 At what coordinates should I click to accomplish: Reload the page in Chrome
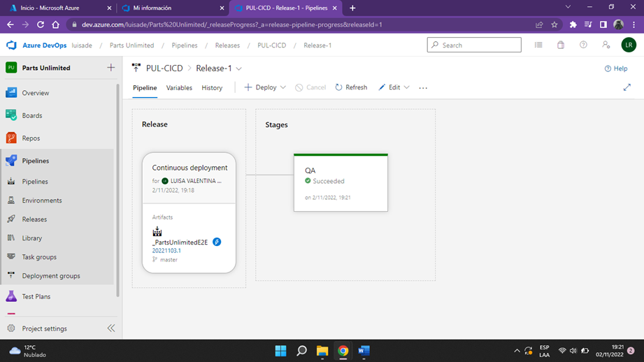pyautogui.click(x=41, y=24)
